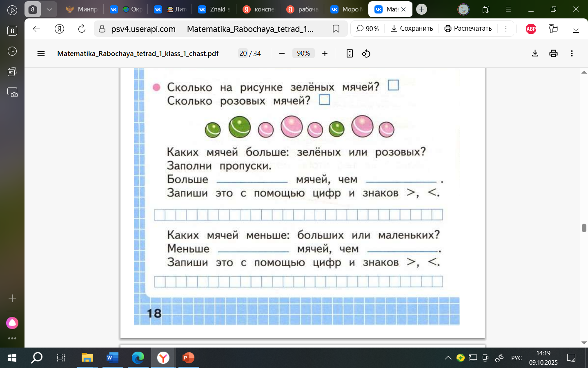
Task: Click the Сохранить button
Action: (412, 29)
